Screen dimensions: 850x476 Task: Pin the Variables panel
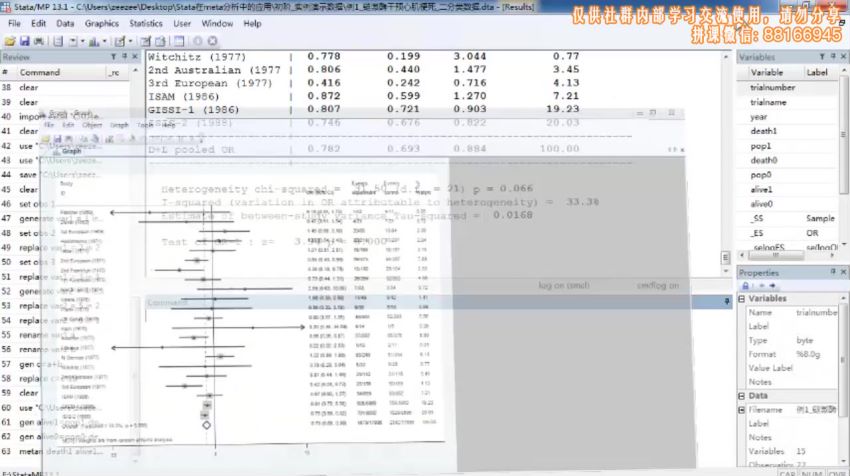[833, 57]
